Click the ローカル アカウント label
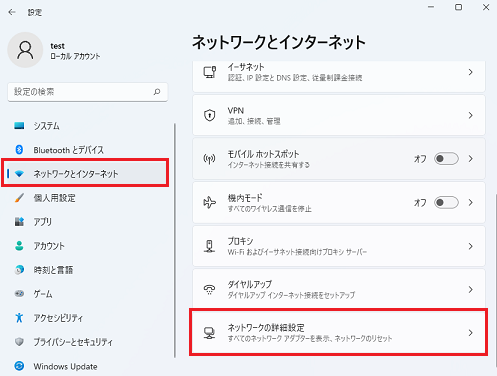The width and height of the screenshot is (497, 376). tap(75, 56)
